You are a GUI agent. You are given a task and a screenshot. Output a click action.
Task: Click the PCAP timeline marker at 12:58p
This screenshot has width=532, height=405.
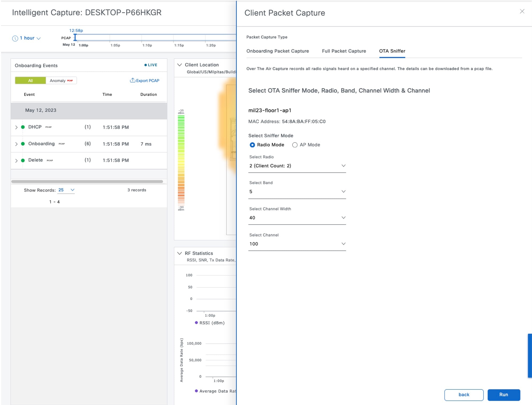75,37
